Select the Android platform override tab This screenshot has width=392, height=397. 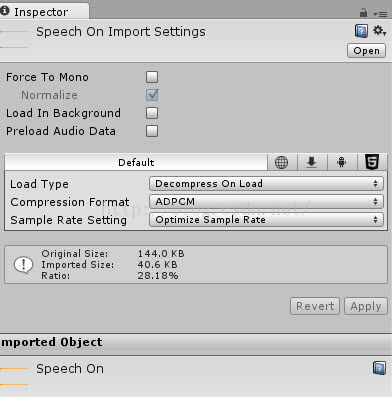pos(341,162)
